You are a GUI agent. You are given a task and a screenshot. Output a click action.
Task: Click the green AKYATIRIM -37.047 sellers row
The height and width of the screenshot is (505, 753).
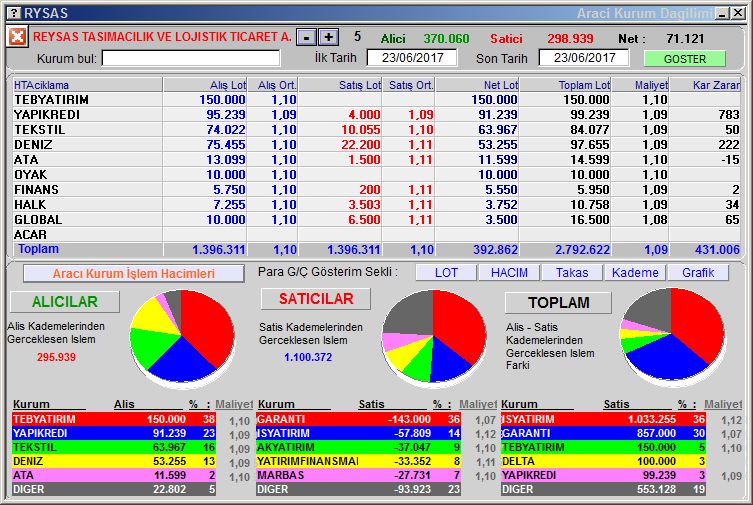358,447
